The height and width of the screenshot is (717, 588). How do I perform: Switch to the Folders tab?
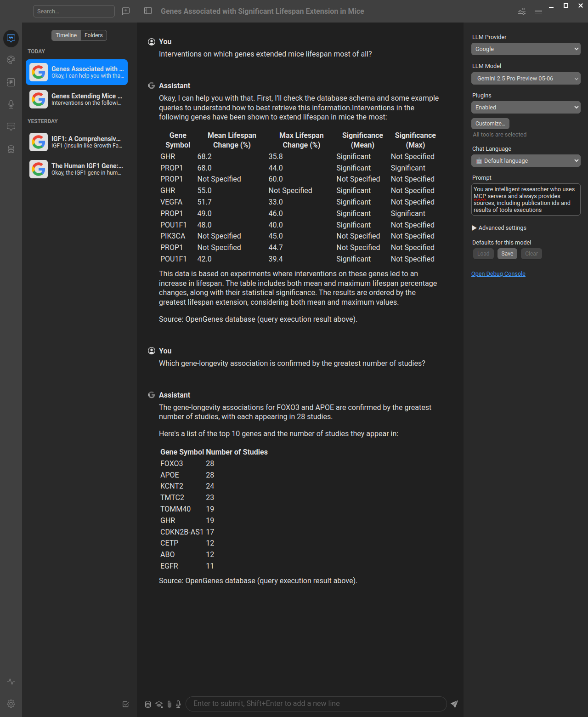(94, 35)
